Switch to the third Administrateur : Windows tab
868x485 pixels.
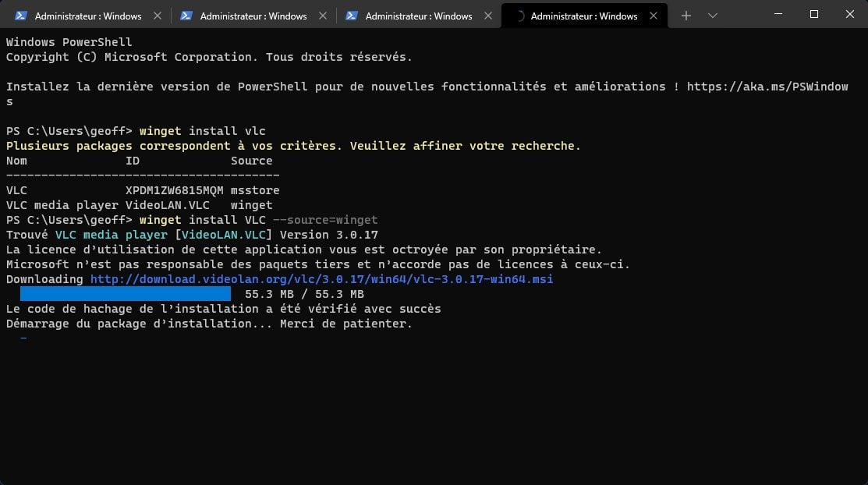pyautogui.click(x=418, y=16)
